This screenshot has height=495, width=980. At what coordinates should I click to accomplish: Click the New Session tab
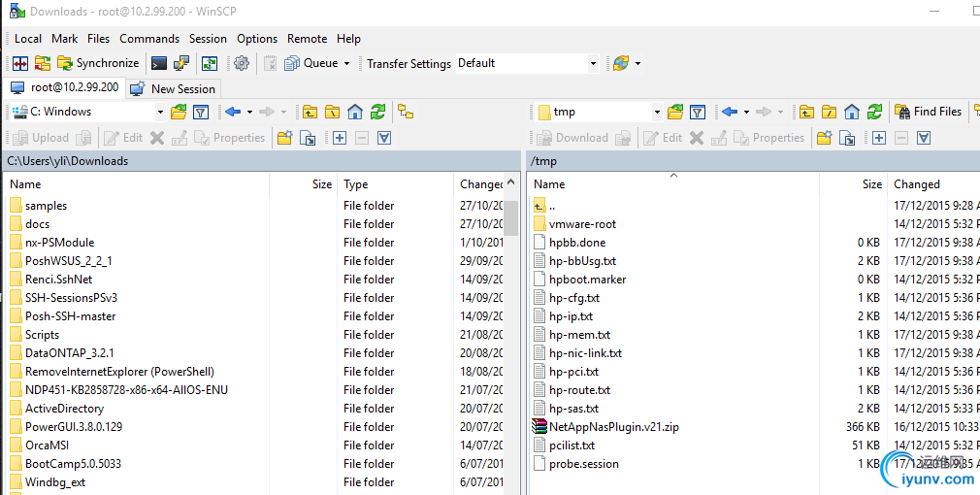point(173,88)
